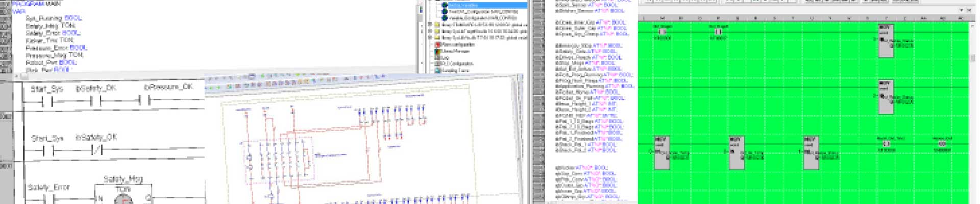Select ibSafety_OK contact in first ladder rung
The width and height of the screenshot is (980, 204).
tap(96, 101)
